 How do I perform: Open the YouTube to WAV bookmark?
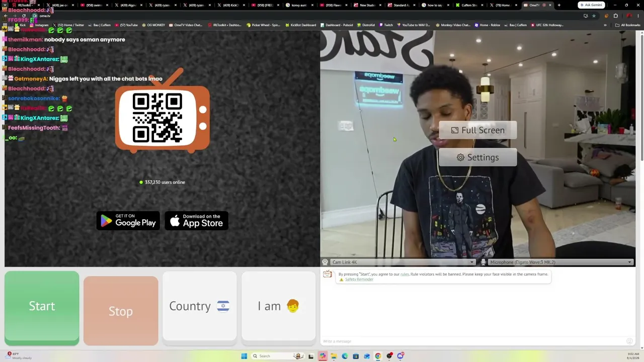413,25
